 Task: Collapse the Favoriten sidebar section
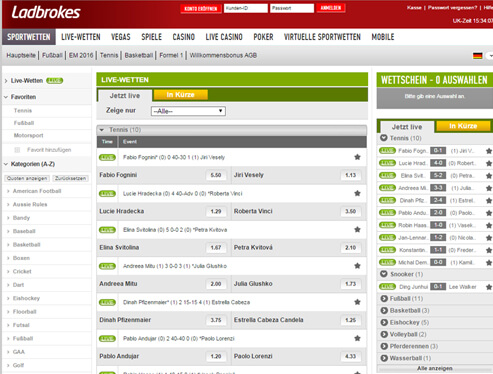pos(6,97)
